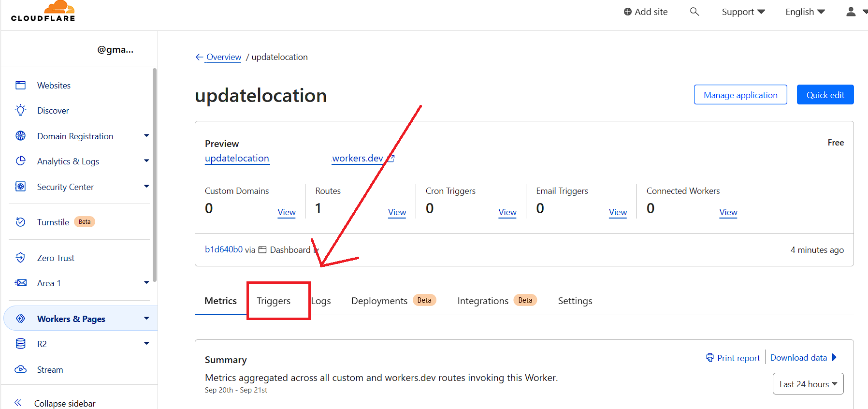
Task: Switch to the Logs tab
Action: (321, 301)
